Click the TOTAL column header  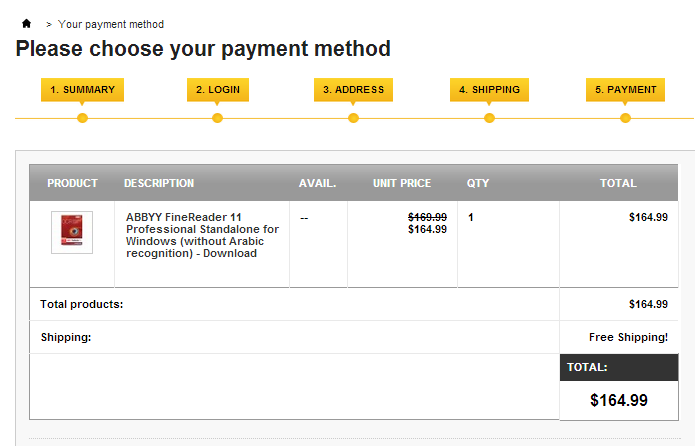pyautogui.click(x=618, y=183)
